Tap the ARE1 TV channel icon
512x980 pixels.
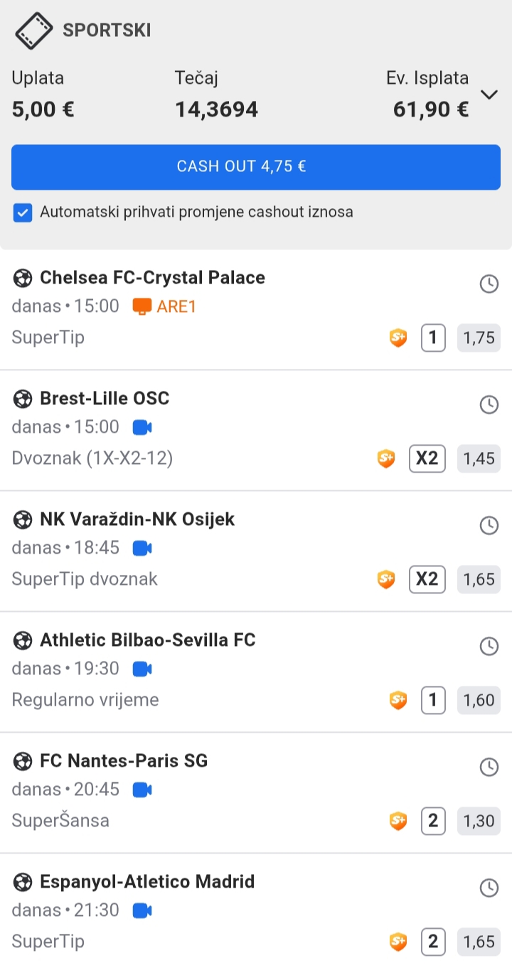(x=142, y=306)
